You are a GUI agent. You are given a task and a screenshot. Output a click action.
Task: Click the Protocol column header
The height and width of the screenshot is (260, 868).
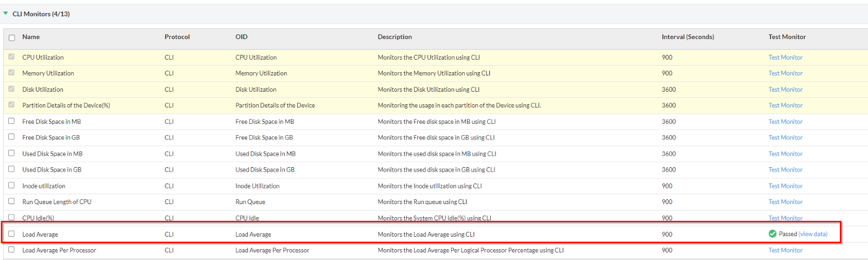click(177, 37)
